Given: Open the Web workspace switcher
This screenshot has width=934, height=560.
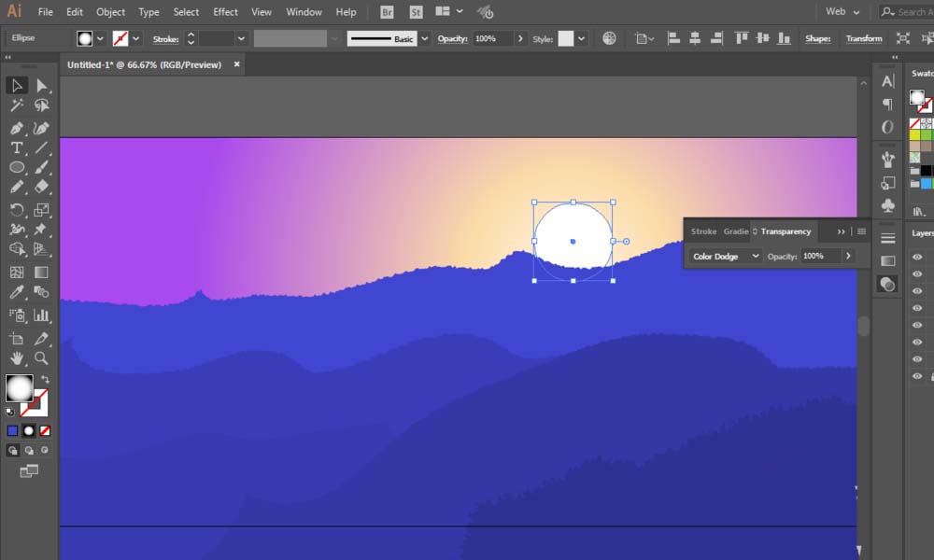Looking at the screenshot, I should point(842,11).
